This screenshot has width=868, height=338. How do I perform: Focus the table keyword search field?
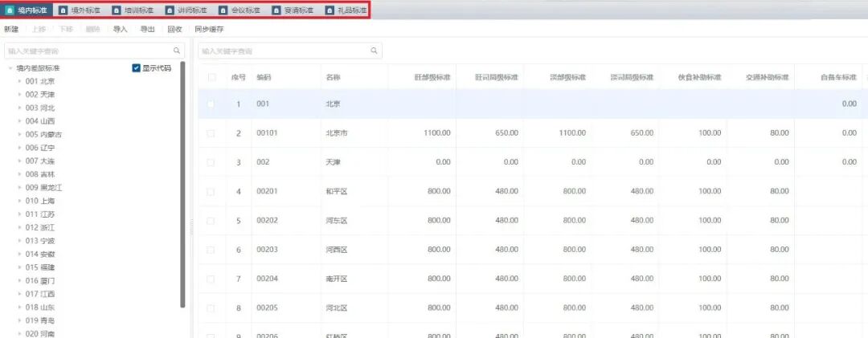tap(290, 51)
